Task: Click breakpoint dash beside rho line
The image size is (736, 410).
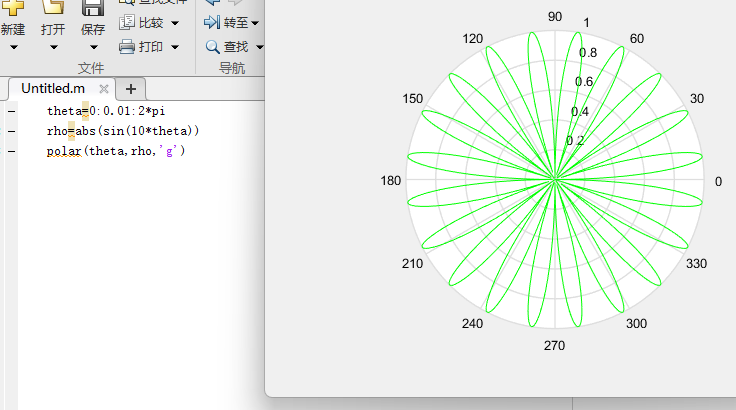Action: click(11, 132)
